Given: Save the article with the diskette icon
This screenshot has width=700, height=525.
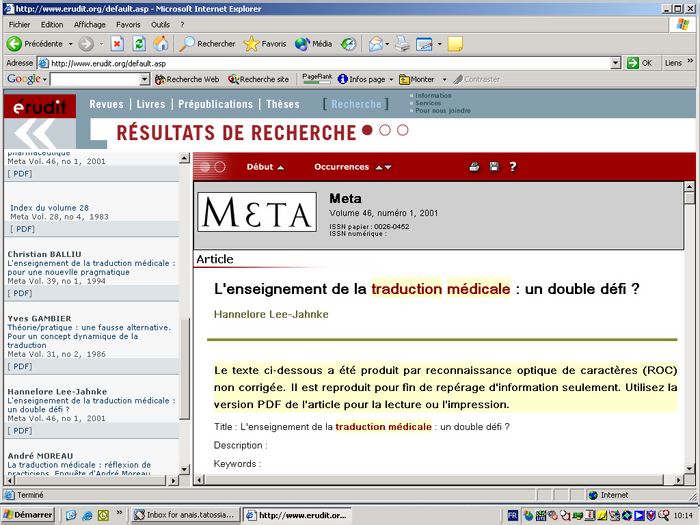Looking at the screenshot, I should pos(494,167).
